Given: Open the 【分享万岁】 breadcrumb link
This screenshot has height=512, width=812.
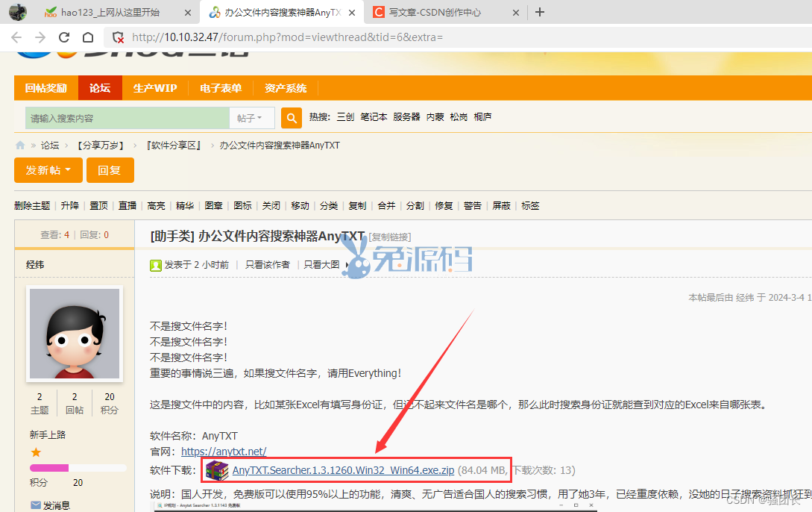Looking at the screenshot, I should pyautogui.click(x=101, y=145).
